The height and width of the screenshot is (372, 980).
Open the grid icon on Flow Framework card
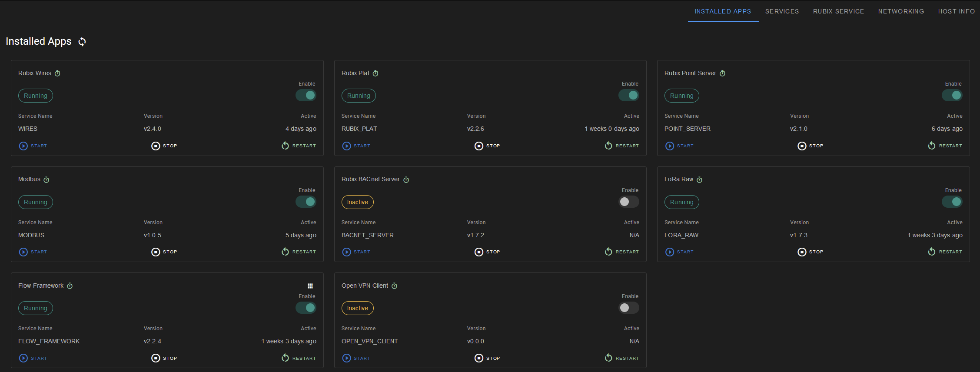[310, 286]
